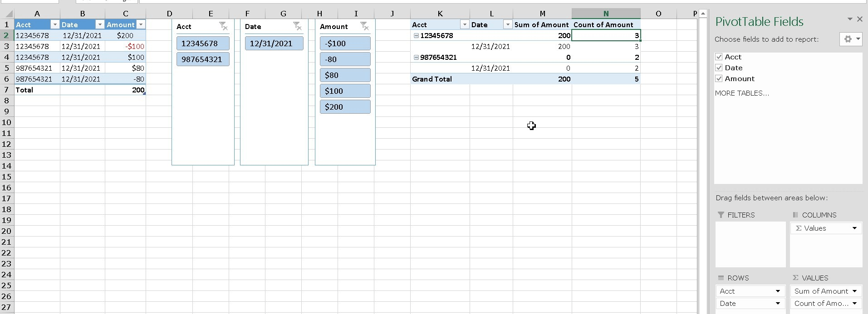Click the Total label in cell A7
This screenshot has width=868, height=314.
coord(37,90)
